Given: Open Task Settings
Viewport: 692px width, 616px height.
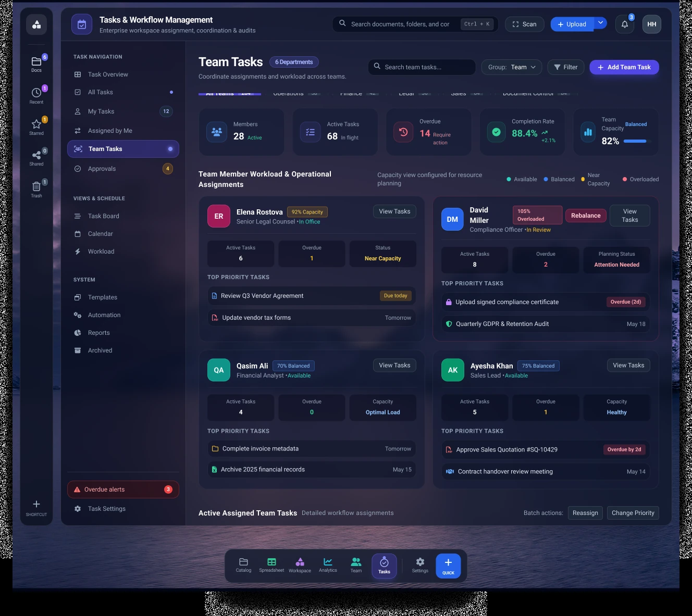Looking at the screenshot, I should tap(123, 509).
